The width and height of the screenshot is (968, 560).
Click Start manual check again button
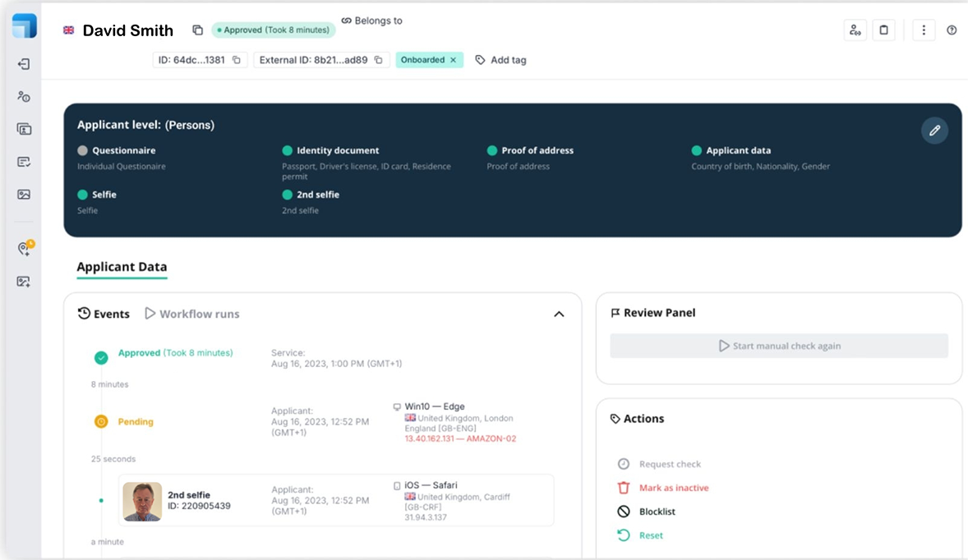click(x=779, y=346)
